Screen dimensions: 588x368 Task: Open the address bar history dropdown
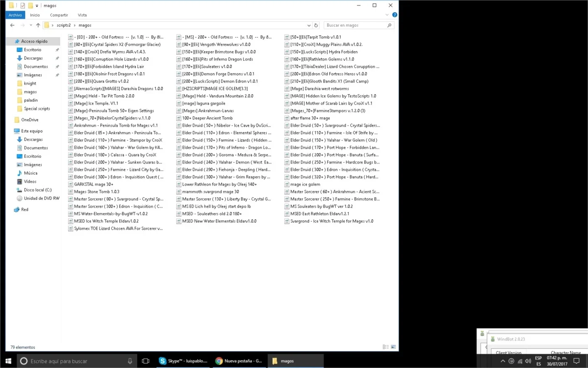coord(309,25)
